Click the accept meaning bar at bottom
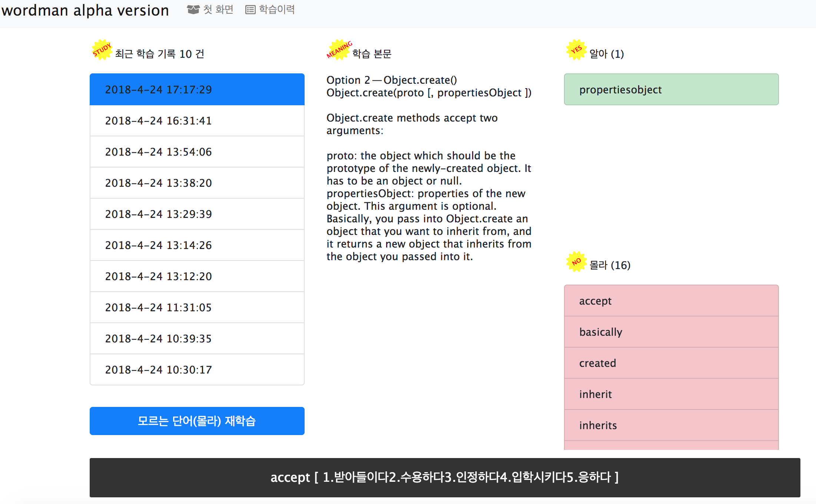This screenshot has height=504, width=816. click(x=445, y=478)
